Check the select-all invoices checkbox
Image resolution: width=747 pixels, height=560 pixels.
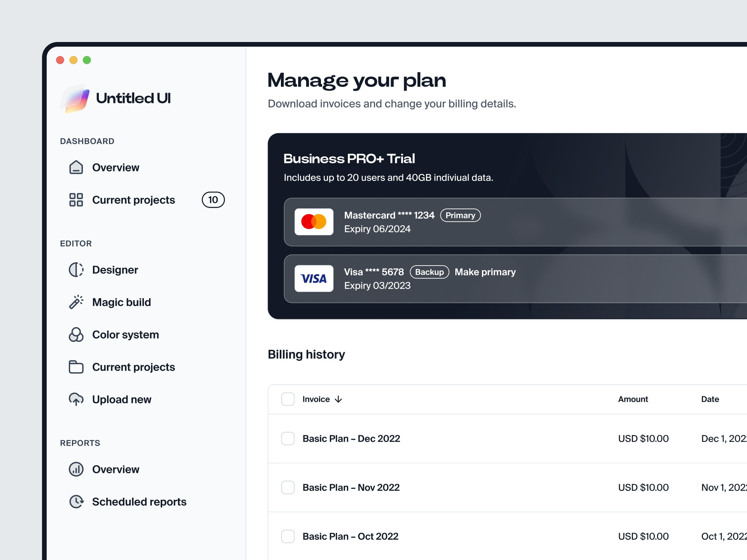(x=288, y=399)
